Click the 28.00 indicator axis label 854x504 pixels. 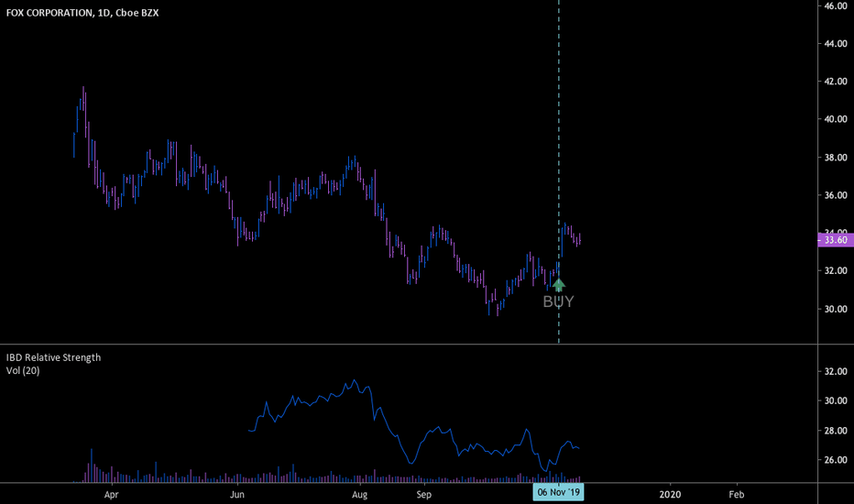coord(836,431)
